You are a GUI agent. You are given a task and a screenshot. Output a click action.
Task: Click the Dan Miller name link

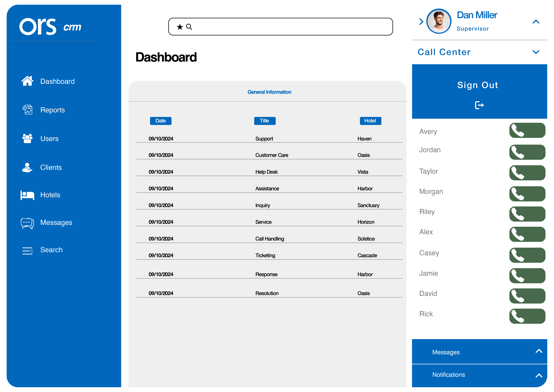[x=477, y=15]
